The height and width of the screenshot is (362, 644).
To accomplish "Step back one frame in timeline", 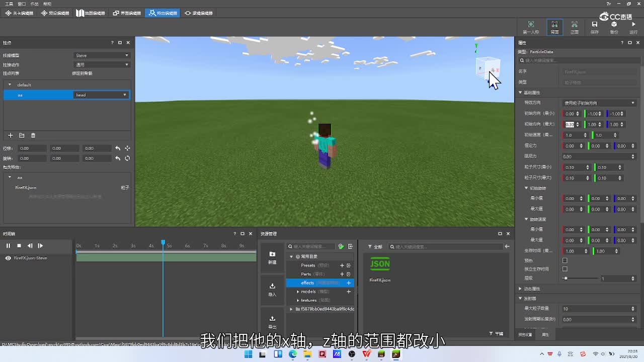I will point(30,246).
